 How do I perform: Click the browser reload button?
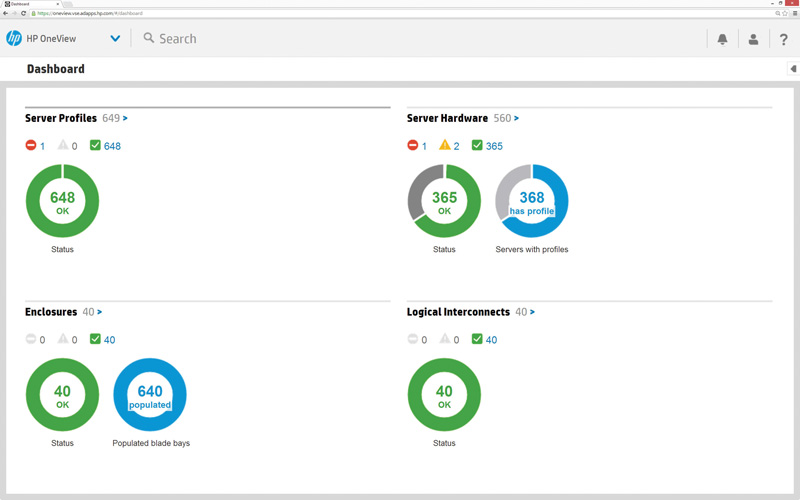click(x=24, y=13)
